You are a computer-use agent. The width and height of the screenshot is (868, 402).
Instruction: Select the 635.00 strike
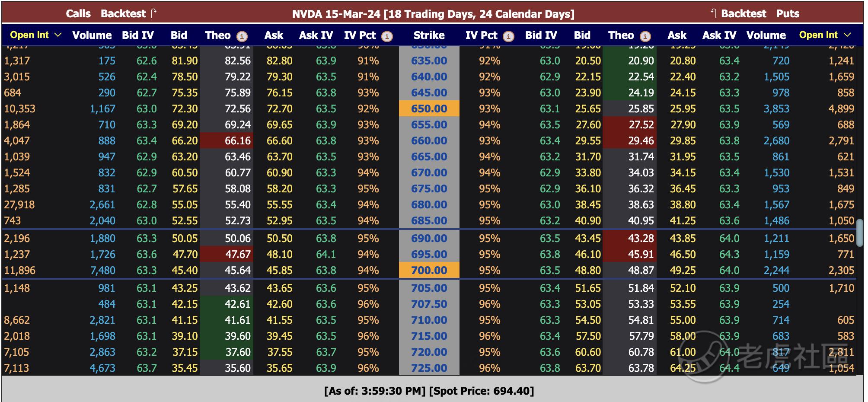429,61
